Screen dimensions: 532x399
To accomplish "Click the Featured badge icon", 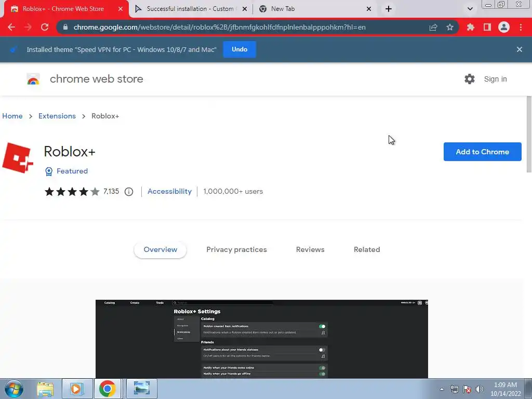I will [x=49, y=171].
